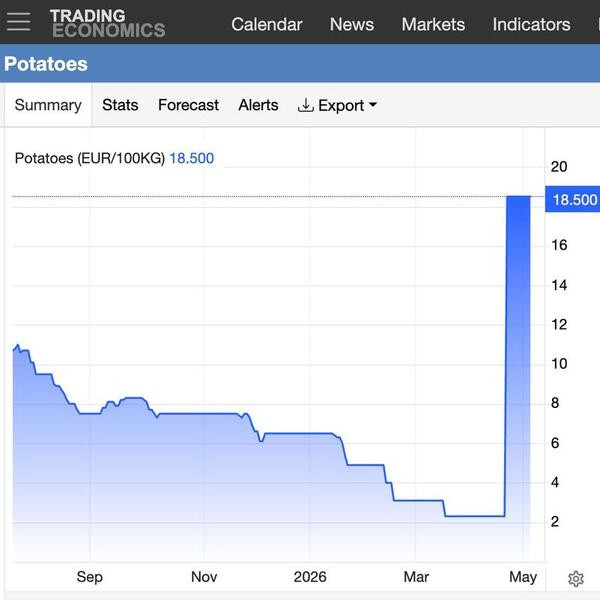Switch to the Stats tab

[120, 105]
